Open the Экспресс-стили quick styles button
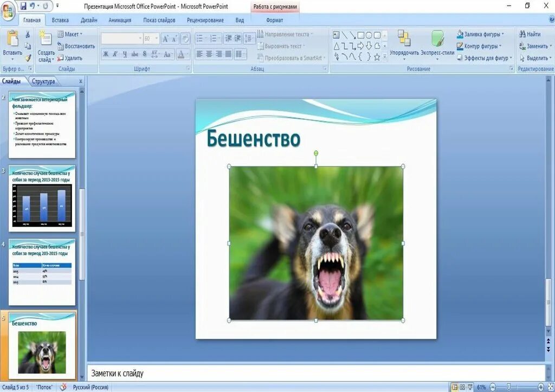Viewport: 555px width, 392px height. [437, 44]
